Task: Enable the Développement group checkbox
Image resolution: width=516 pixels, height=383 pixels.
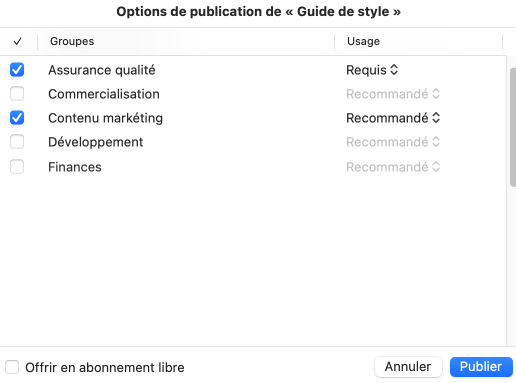Action: click(17, 142)
